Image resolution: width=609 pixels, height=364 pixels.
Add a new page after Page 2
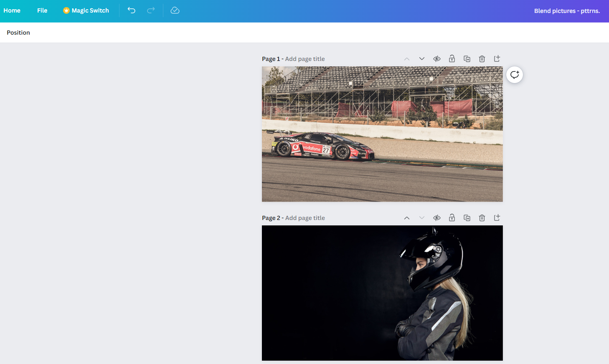[x=497, y=218]
